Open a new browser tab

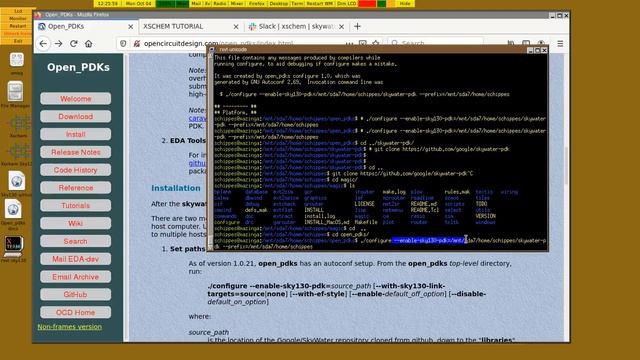[x=357, y=27]
